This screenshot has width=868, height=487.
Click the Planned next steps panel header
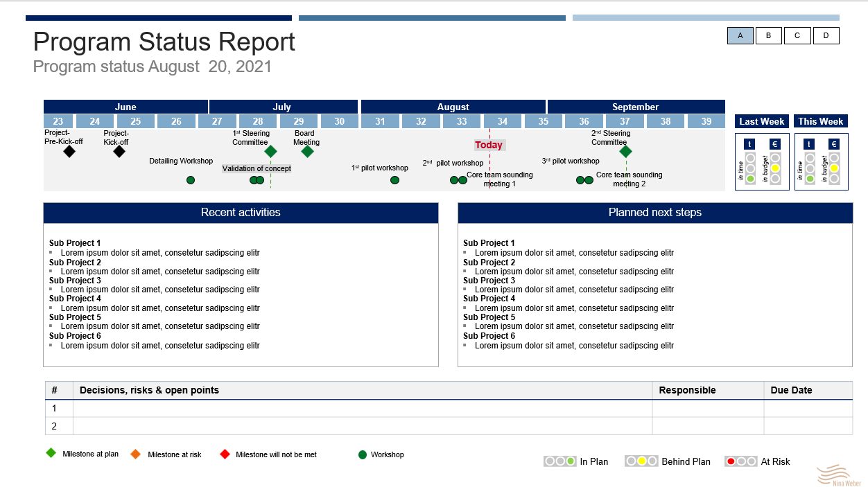(x=654, y=213)
